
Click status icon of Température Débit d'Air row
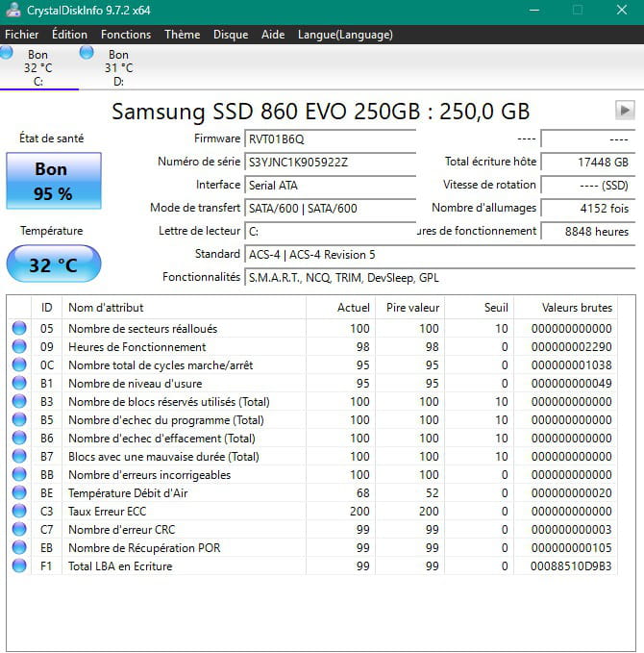pos(19,493)
